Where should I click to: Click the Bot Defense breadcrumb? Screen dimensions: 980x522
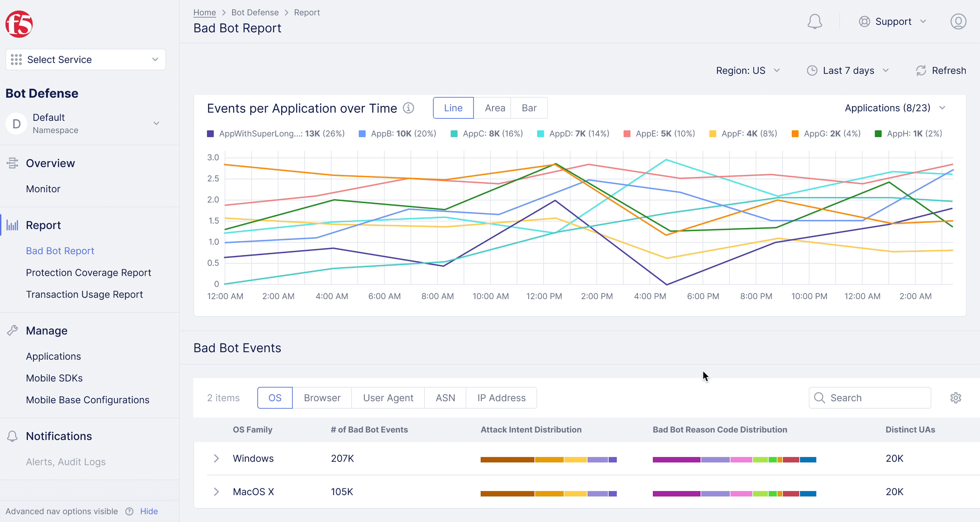point(255,13)
